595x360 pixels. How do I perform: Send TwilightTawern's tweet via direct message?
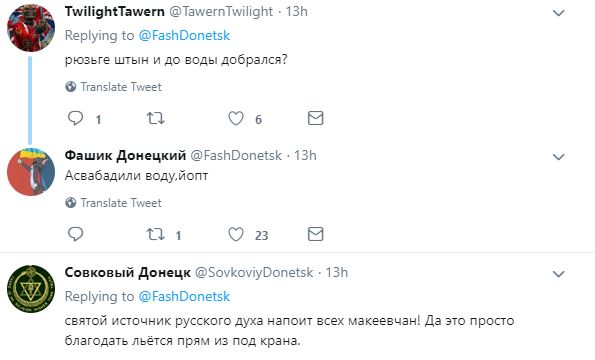315,118
